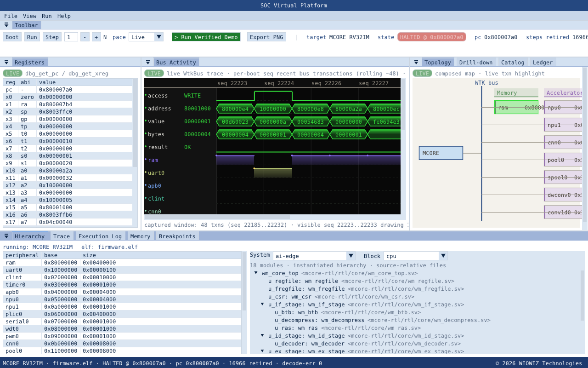Decrease step count with minus button

click(85, 37)
